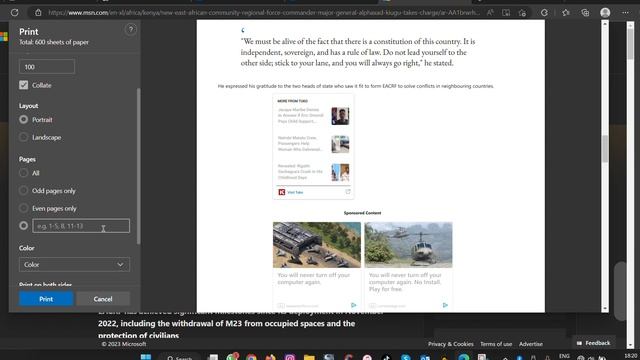This screenshot has width=640, height=360.
Task: Click 'Total: 600 sheets of paper' text
Action: coord(53,42)
